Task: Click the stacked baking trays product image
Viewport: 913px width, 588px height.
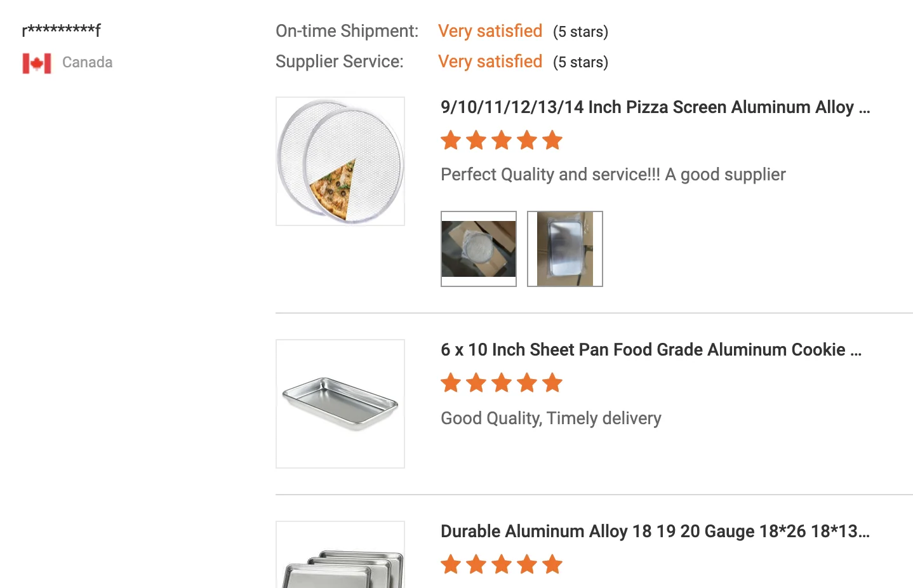Action: click(340, 565)
